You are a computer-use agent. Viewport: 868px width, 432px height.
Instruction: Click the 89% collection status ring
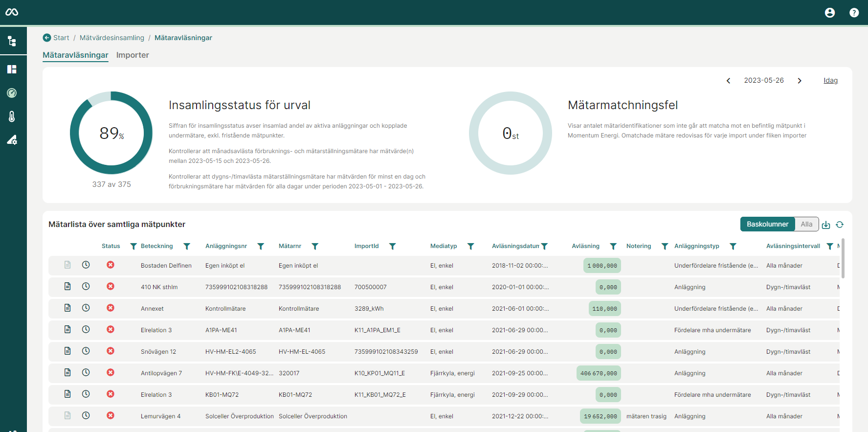(x=111, y=133)
